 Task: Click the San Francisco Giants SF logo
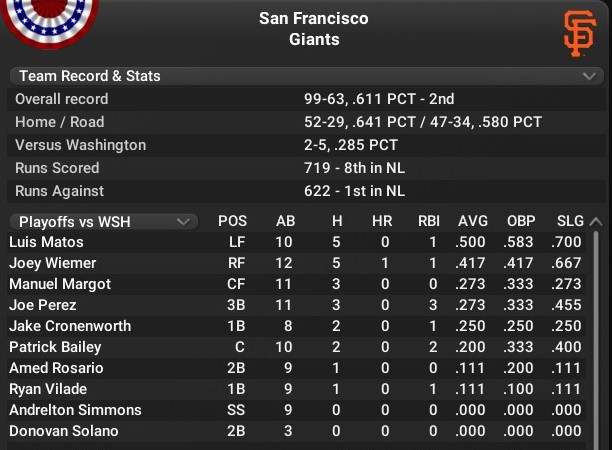pos(580,34)
